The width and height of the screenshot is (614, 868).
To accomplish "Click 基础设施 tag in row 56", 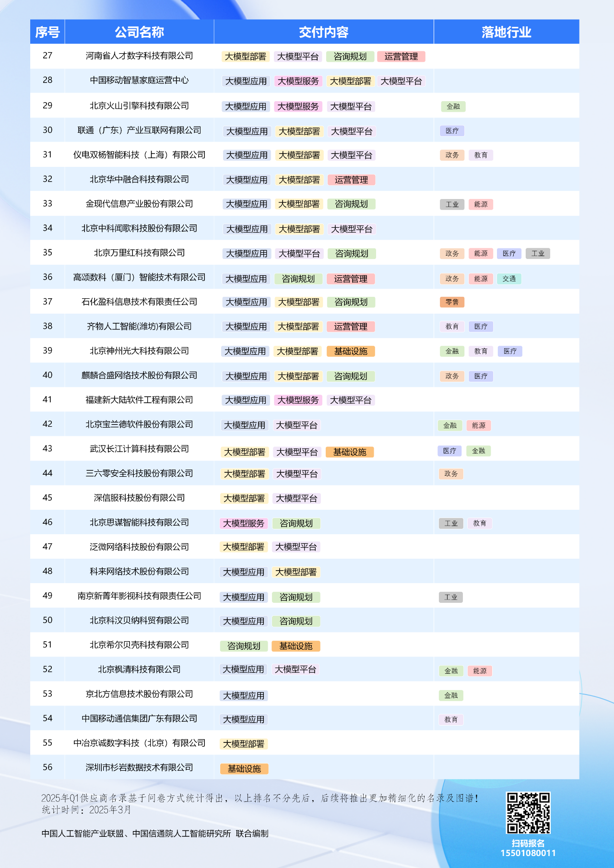I will [244, 769].
